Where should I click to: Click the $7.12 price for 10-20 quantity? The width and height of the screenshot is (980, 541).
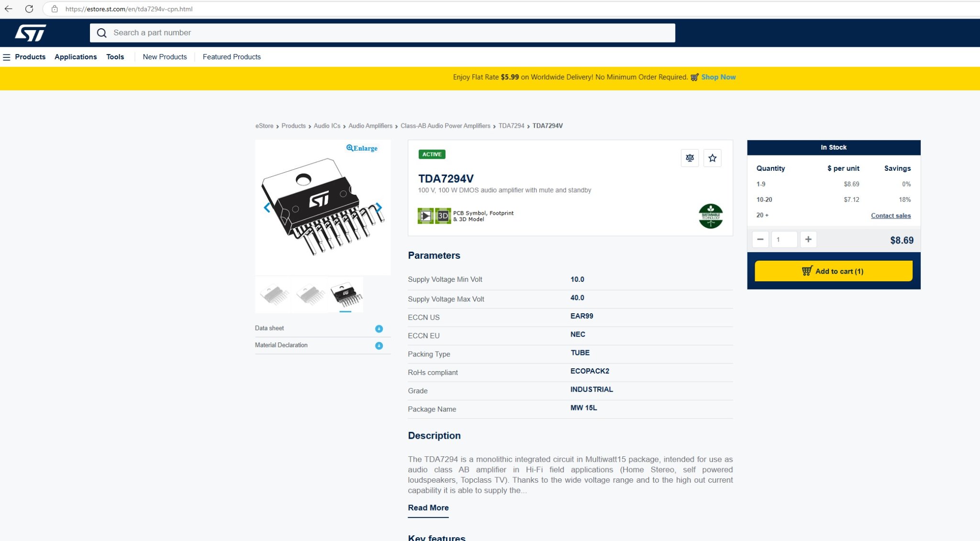tap(851, 200)
